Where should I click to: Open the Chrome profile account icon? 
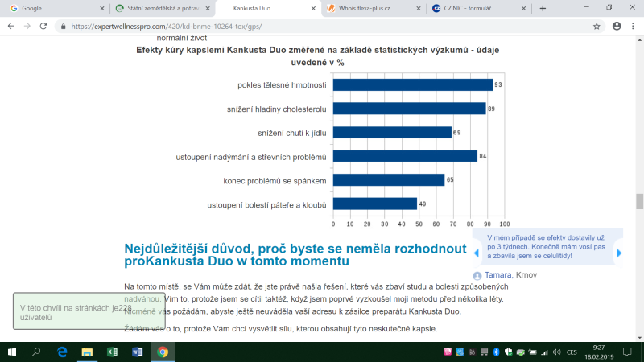(x=617, y=27)
